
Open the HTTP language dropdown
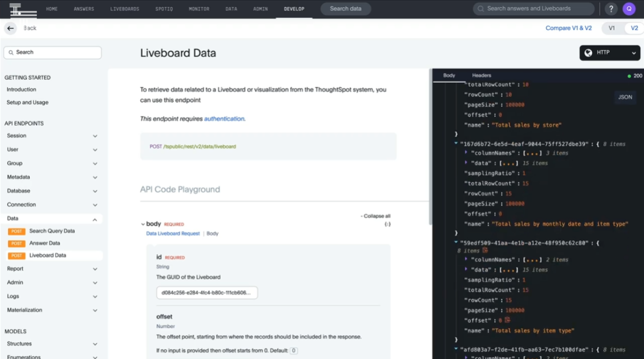(610, 53)
